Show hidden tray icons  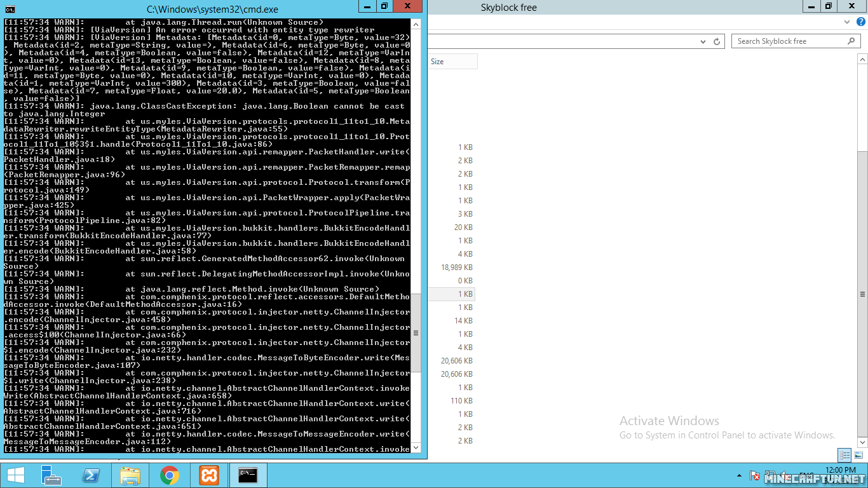coord(739,475)
